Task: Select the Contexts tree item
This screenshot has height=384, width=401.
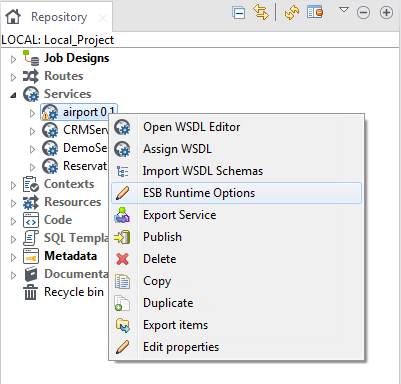Action: pos(69,184)
